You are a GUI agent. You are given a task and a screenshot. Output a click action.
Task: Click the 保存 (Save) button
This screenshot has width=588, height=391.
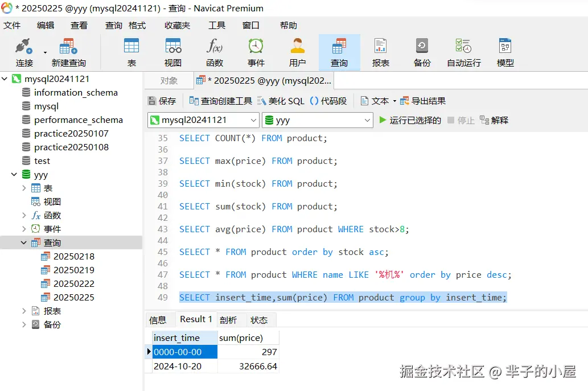tap(162, 101)
